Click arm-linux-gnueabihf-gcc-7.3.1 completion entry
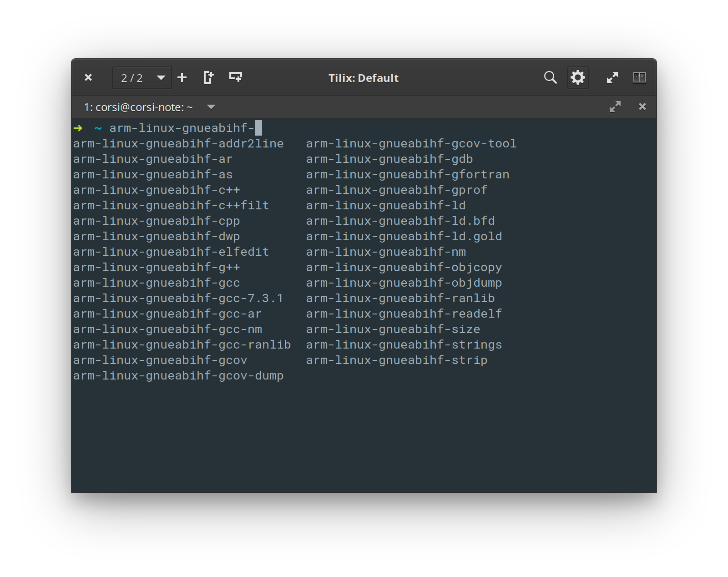The width and height of the screenshot is (728, 577). [x=178, y=299]
